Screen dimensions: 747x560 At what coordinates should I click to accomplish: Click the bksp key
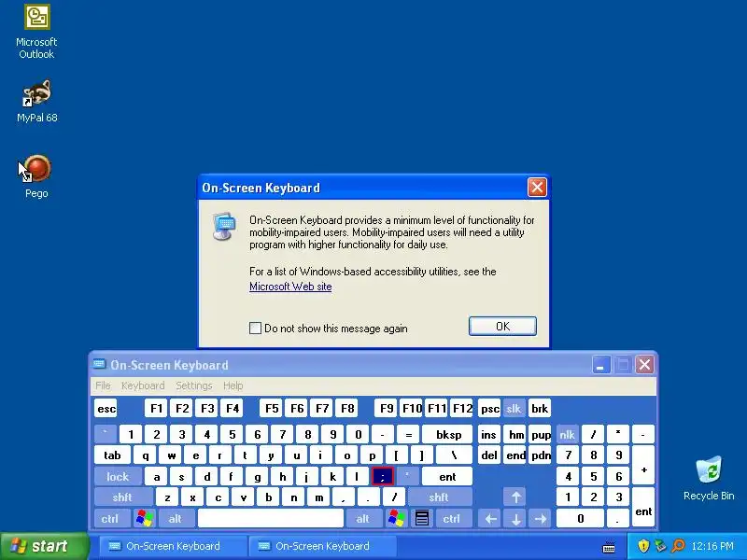pyautogui.click(x=448, y=434)
